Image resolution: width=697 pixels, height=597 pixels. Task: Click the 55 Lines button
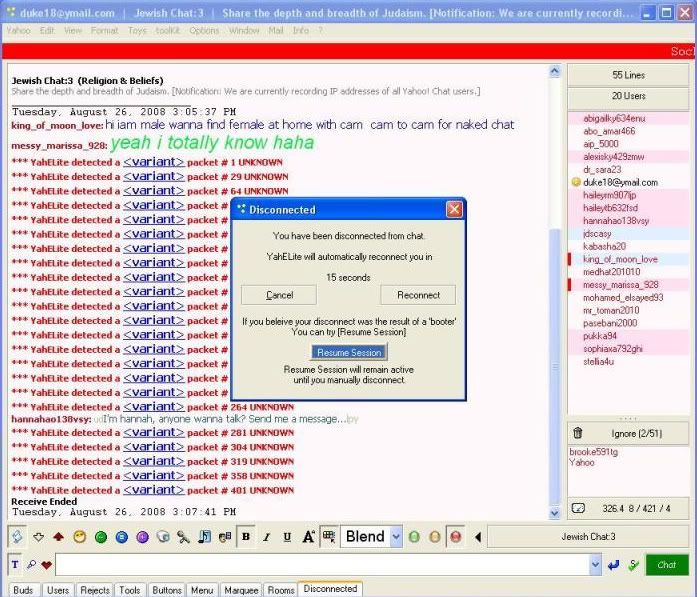pos(628,75)
